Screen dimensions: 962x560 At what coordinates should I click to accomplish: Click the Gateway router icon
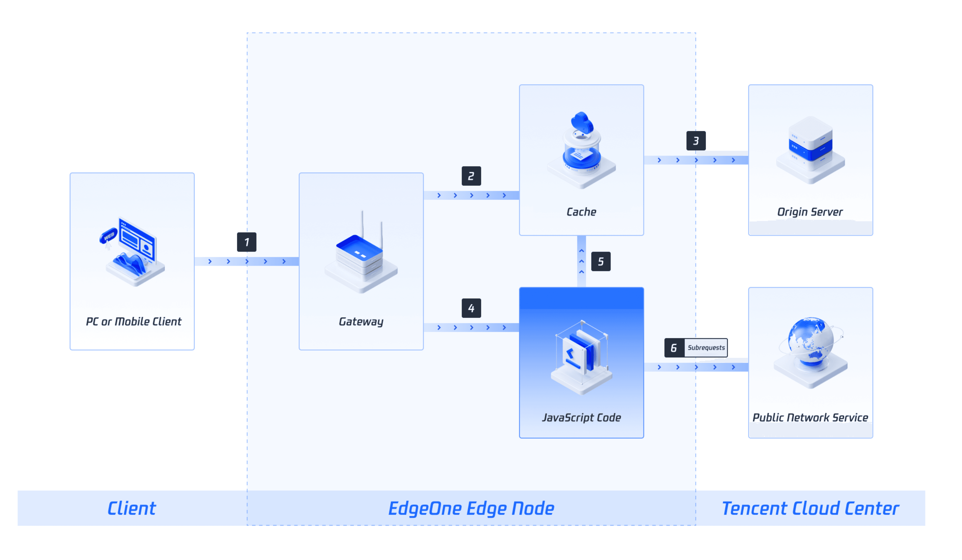361,252
